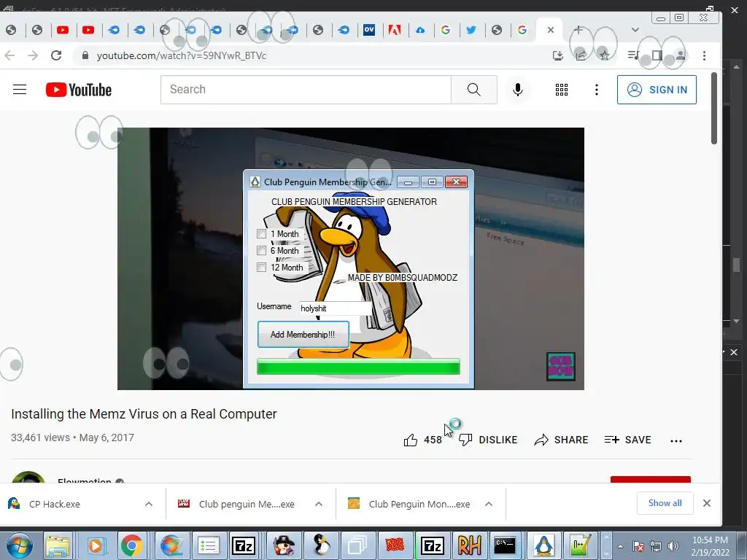The image size is (747, 560).
Task: Switch to the OV tab
Action: click(369, 30)
